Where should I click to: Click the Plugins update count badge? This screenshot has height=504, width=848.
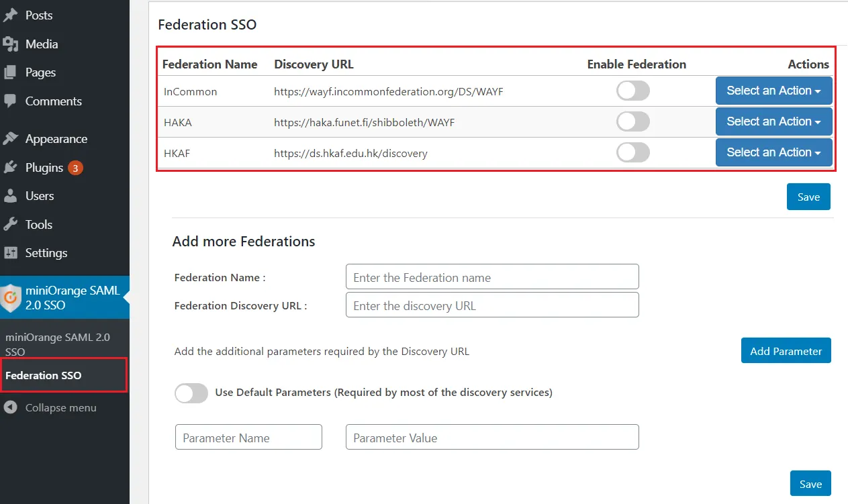75,168
